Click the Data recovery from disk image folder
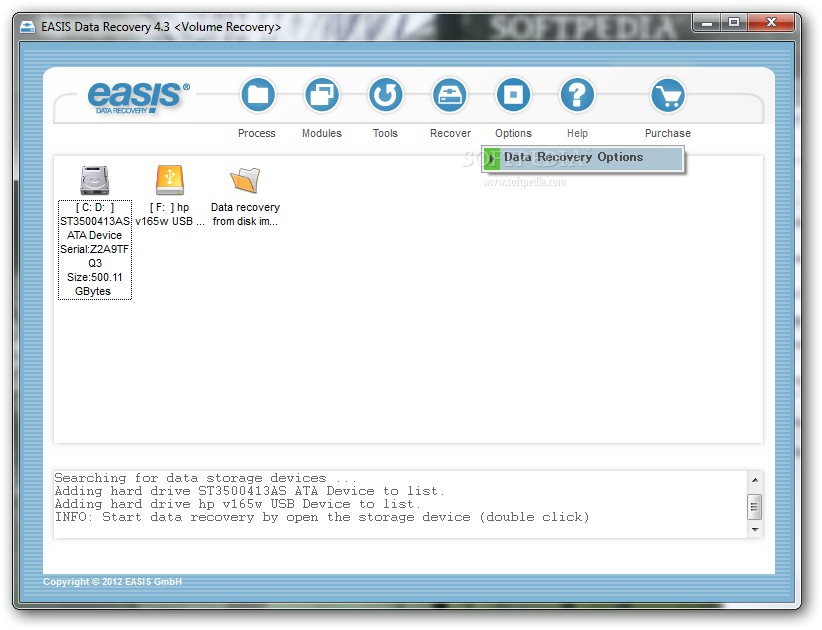Image resolution: width=822 pixels, height=630 pixels. click(245, 180)
